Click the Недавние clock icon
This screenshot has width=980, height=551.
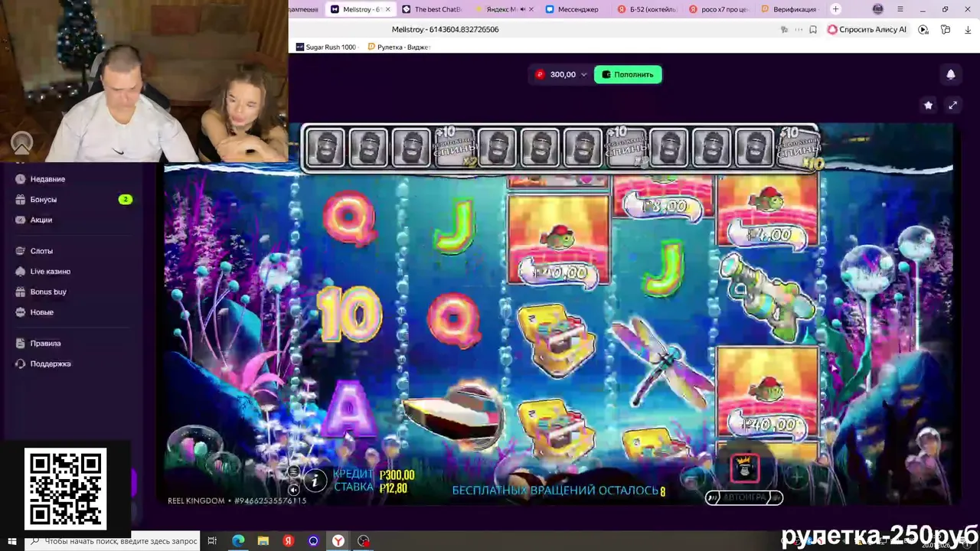tap(21, 179)
